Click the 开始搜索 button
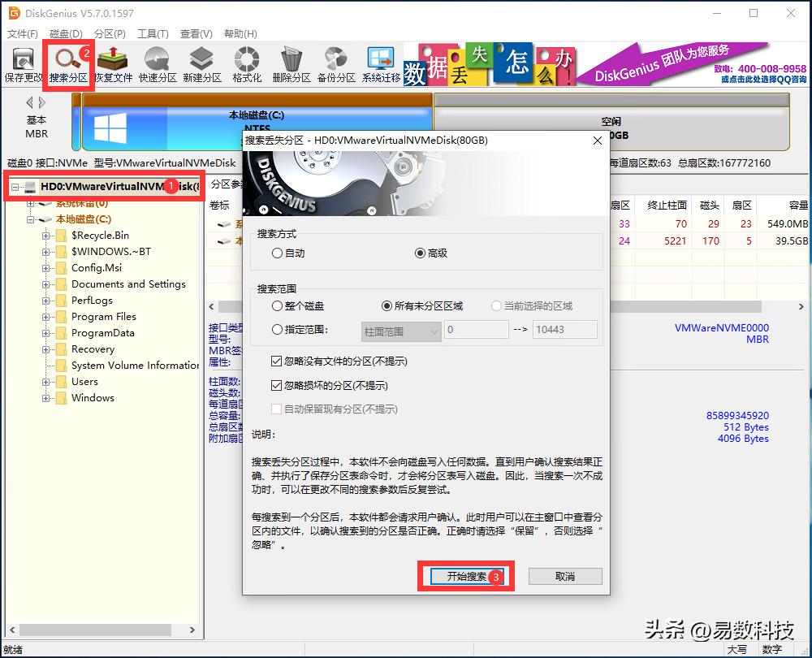 point(467,576)
